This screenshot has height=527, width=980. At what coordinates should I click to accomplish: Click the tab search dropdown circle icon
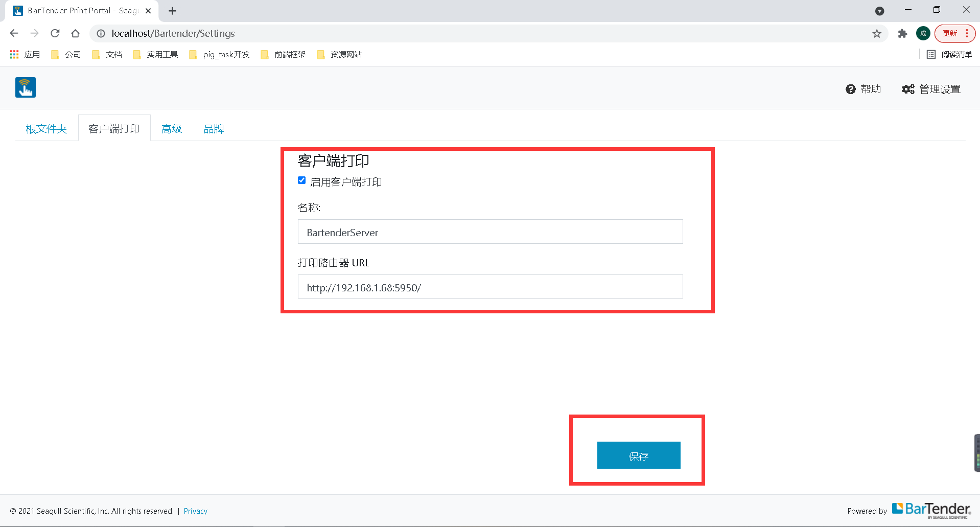click(879, 11)
